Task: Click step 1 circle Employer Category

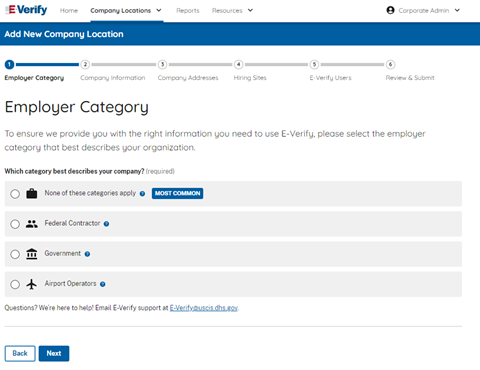Action: [9, 64]
